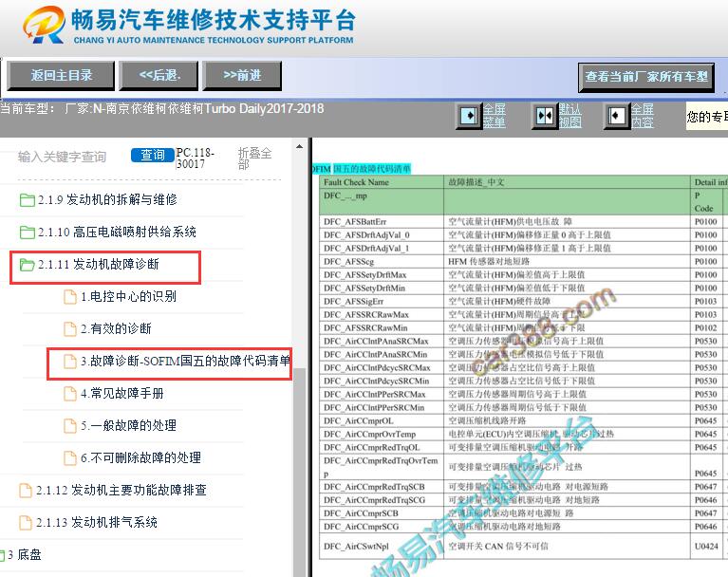This screenshot has width=728, height=577.
Task: Click the menu panel scrollbar thumb
Action: point(300,471)
